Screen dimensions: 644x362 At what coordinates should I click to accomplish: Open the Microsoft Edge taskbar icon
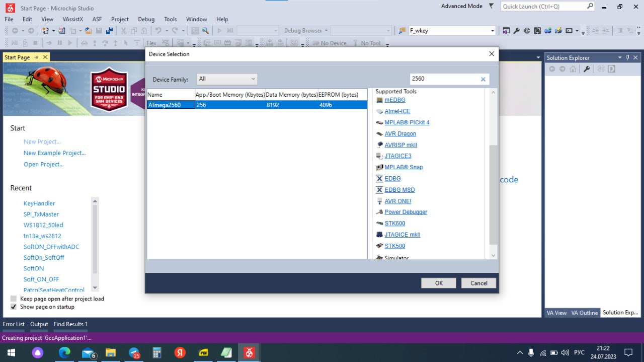point(64,352)
